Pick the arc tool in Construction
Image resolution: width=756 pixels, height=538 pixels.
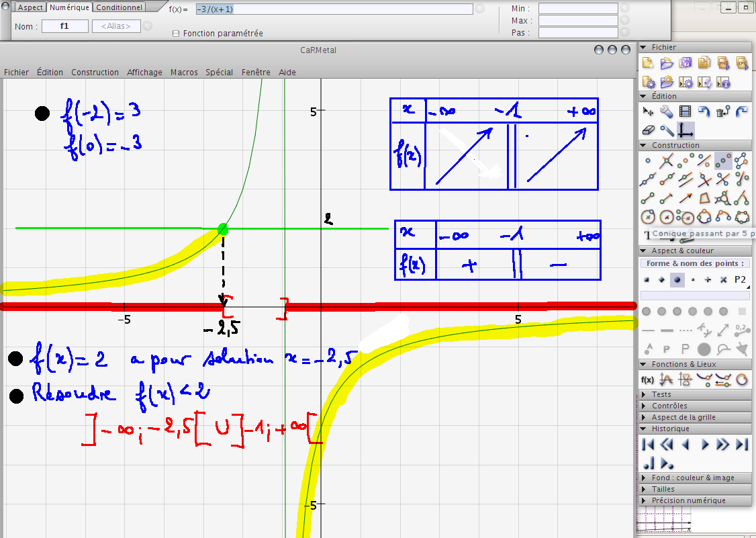(x=723, y=217)
